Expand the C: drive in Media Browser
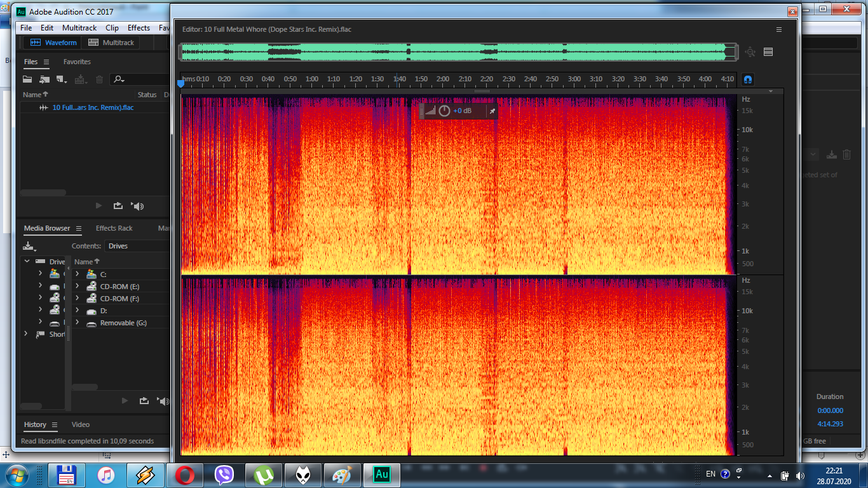 point(77,274)
